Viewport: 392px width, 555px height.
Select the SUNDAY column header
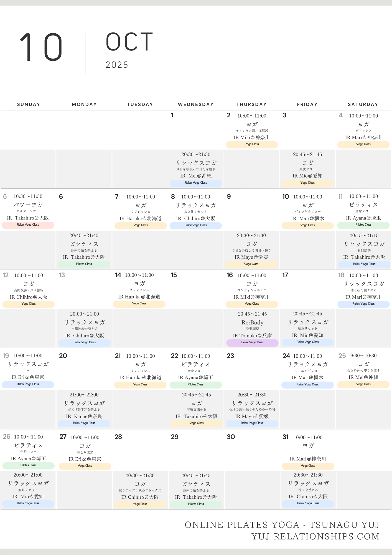coord(29,104)
